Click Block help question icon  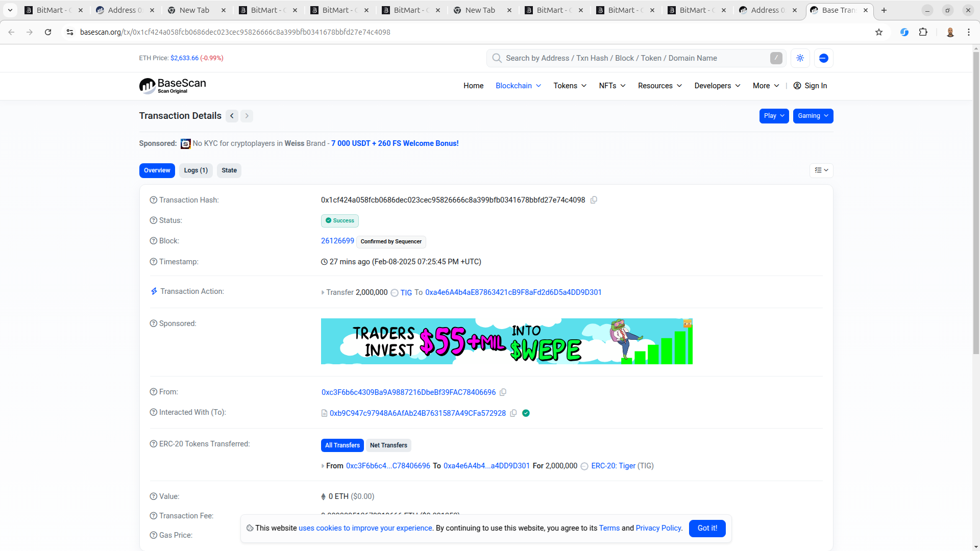(153, 241)
